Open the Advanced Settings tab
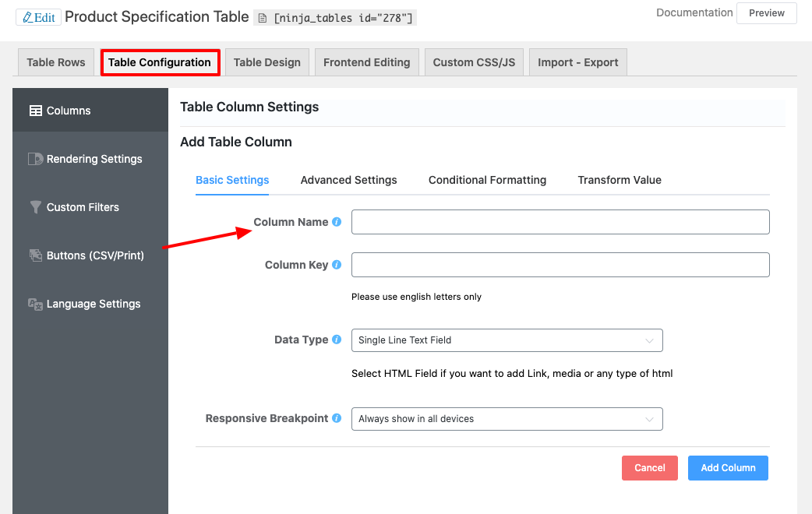812x514 pixels. click(x=348, y=180)
